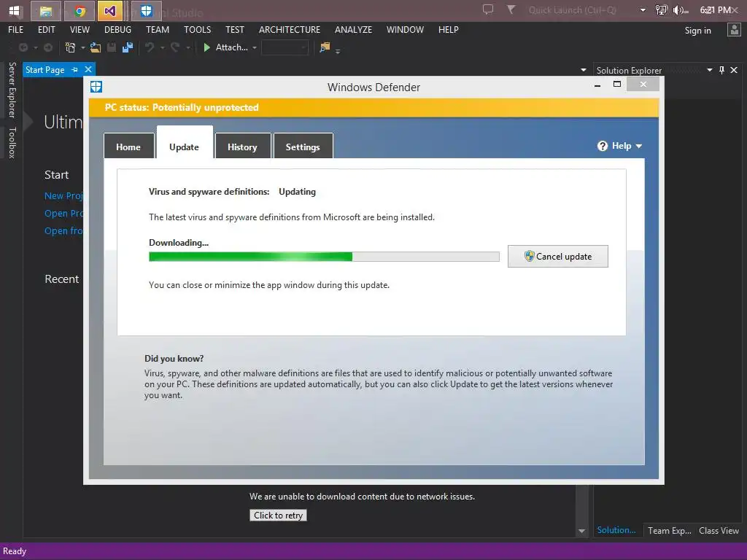The height and width of the screenshot is (560, 747).
Task: Click the Start Page scrollbar down arrow
Action: click(581, 531)
